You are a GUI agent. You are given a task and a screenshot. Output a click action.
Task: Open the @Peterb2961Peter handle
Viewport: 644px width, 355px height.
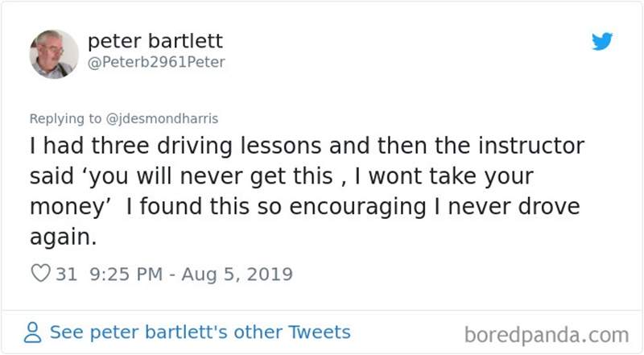tap(156, 63)
